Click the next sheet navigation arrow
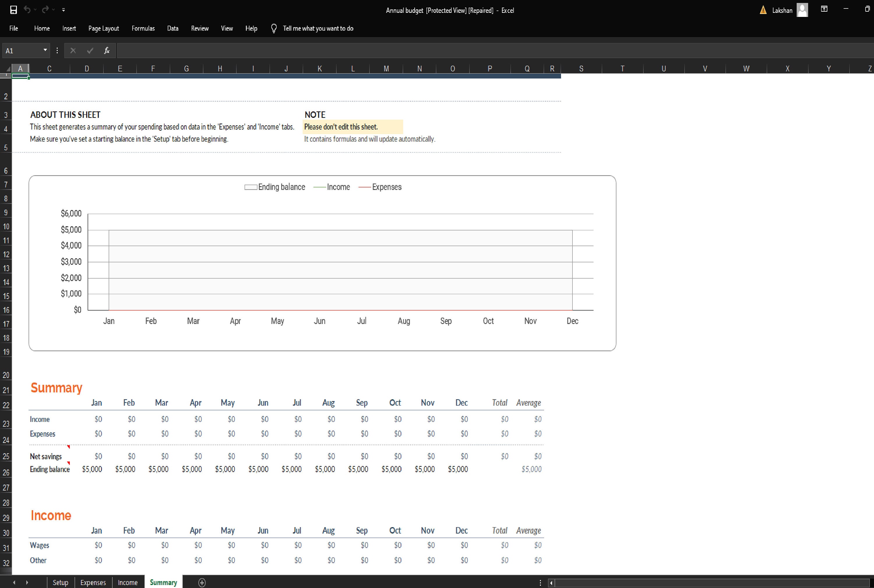 coord(27,582)
